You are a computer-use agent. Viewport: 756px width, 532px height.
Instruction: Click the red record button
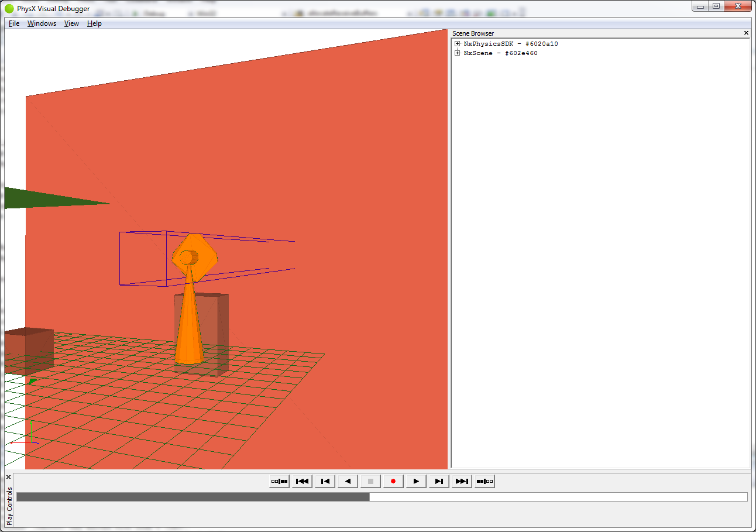393,482
